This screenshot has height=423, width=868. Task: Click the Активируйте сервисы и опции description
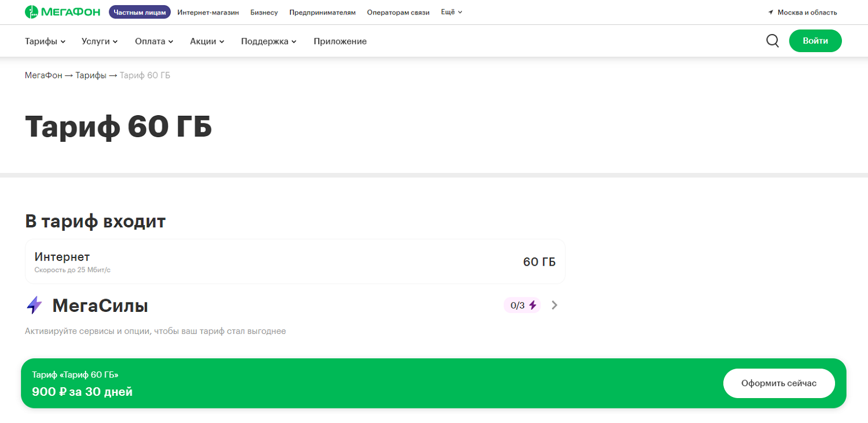[155, 331]
